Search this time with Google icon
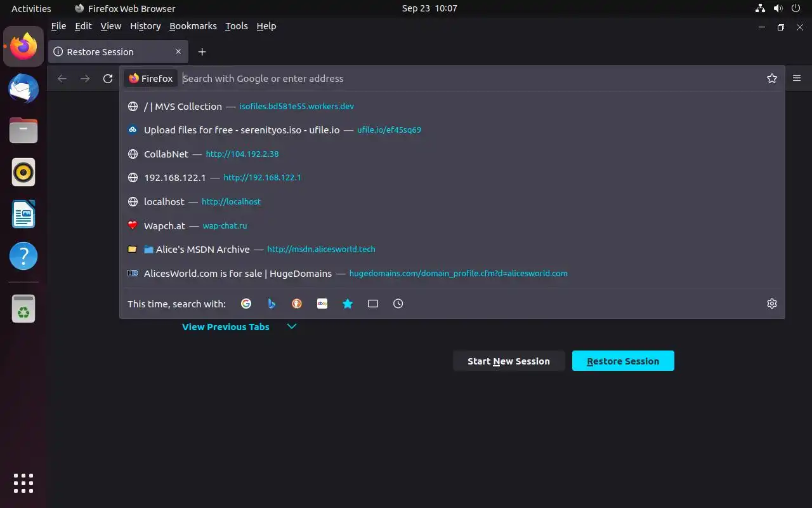This screenshot has height=508, width=812. [246, 304]
